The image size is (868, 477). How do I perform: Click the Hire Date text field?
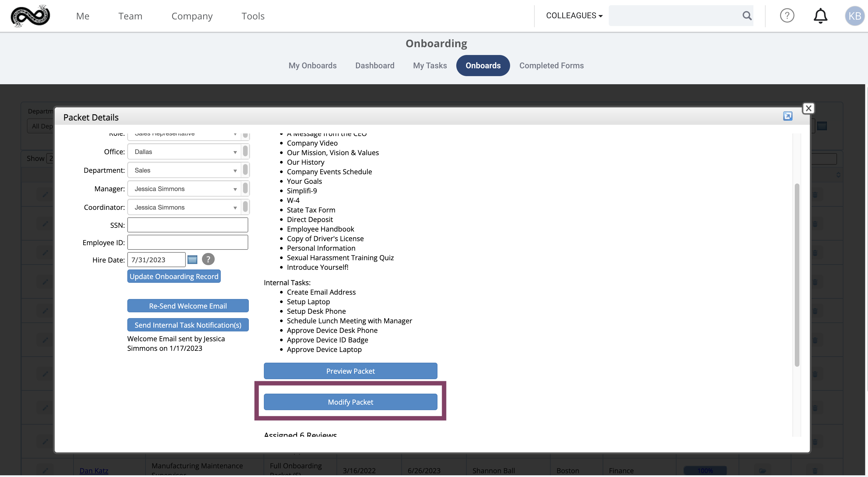coord(156,260)
